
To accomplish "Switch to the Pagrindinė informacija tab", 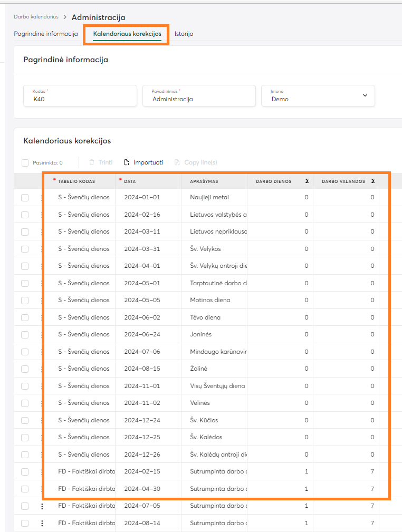I will coord(46,34).
